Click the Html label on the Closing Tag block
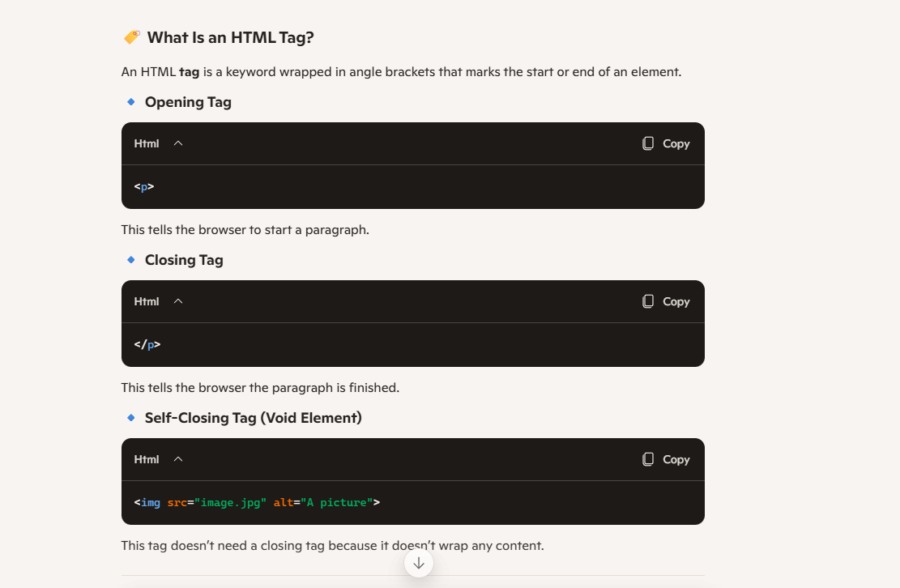 pos(147,301)
